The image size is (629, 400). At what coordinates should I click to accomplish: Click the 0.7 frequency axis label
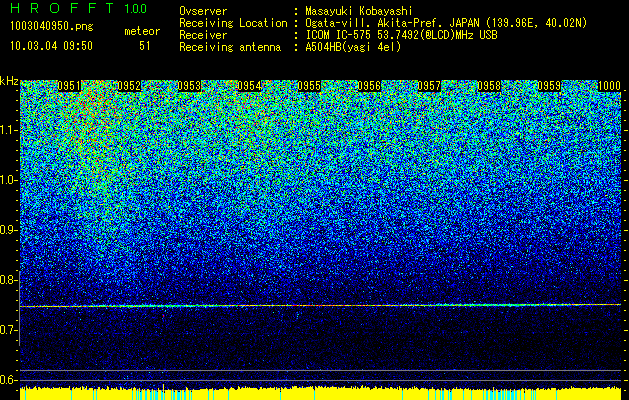coord(9,330)
